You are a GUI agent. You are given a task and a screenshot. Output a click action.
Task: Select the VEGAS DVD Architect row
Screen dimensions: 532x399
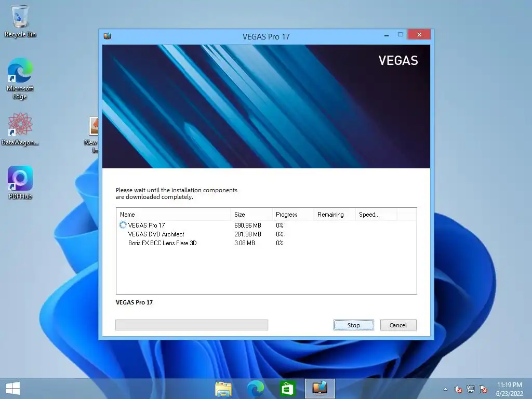267,234
